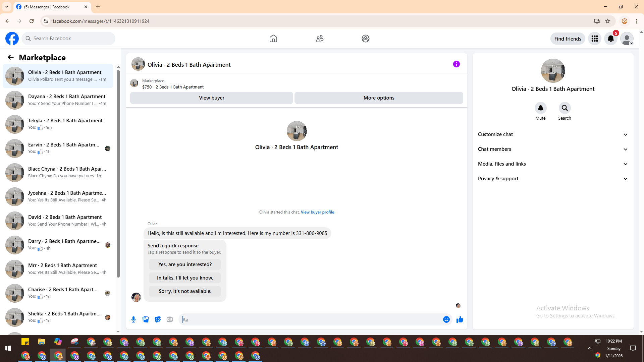Open Mrr conversation in list
644x362 pixels.
pyautogui.click(x=58, y=269)
